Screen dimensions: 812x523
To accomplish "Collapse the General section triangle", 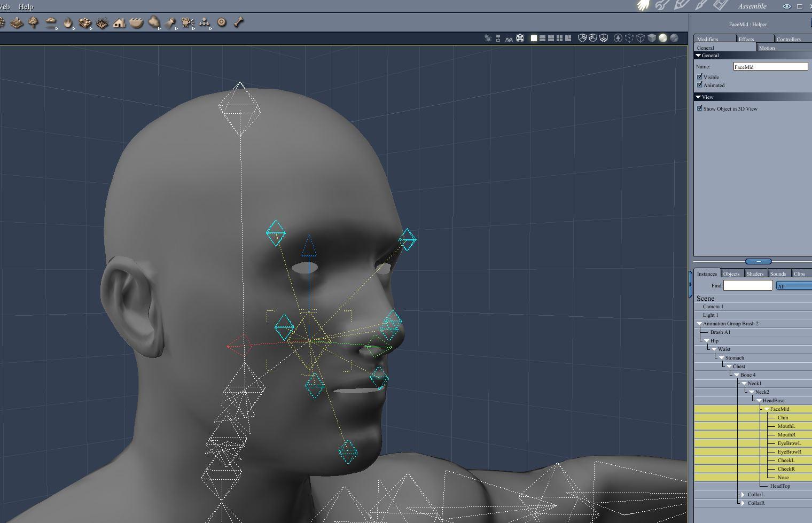I will (x=698, y=56).
